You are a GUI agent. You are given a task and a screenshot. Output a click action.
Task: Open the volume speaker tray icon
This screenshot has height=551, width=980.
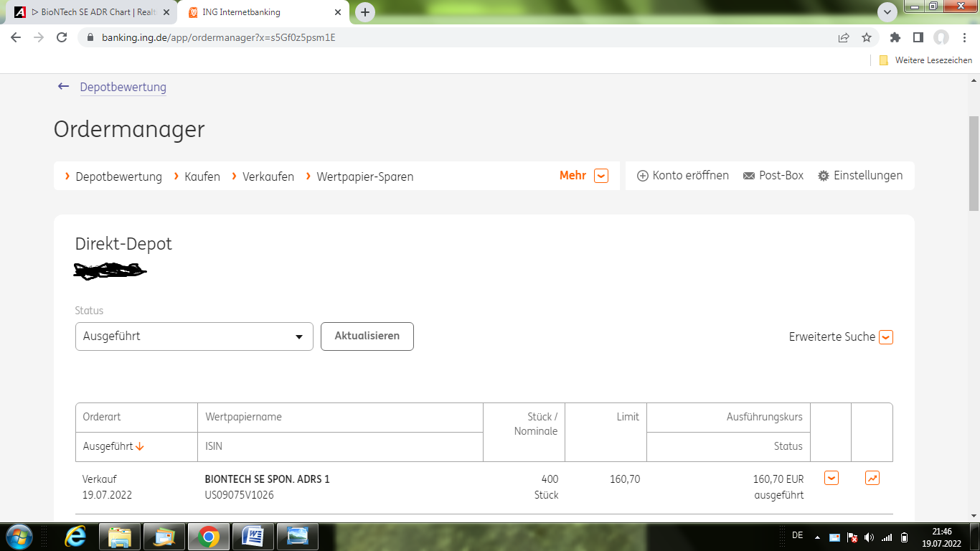[x=870, y=537]
